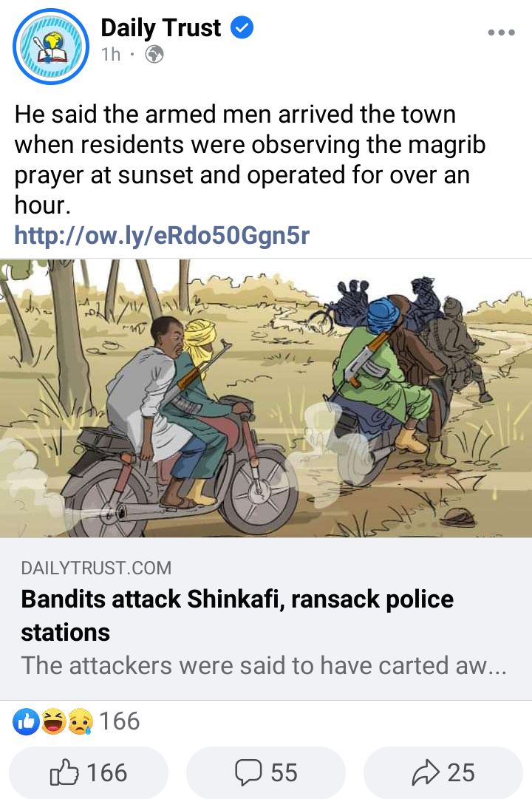The height and width of the screenshot is (799, 532).
Task: Open the comments with 55 count
Action: (x=265, y=772)
